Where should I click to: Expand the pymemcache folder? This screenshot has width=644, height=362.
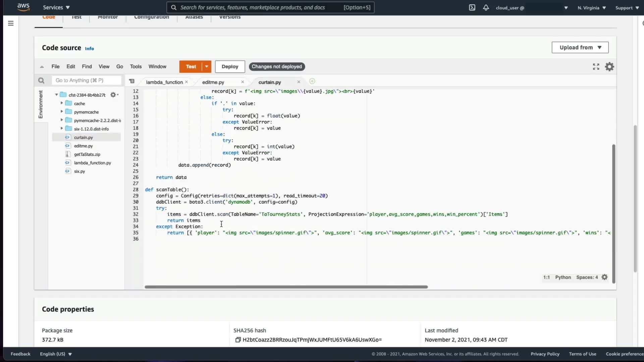click(x=62, y=112)
